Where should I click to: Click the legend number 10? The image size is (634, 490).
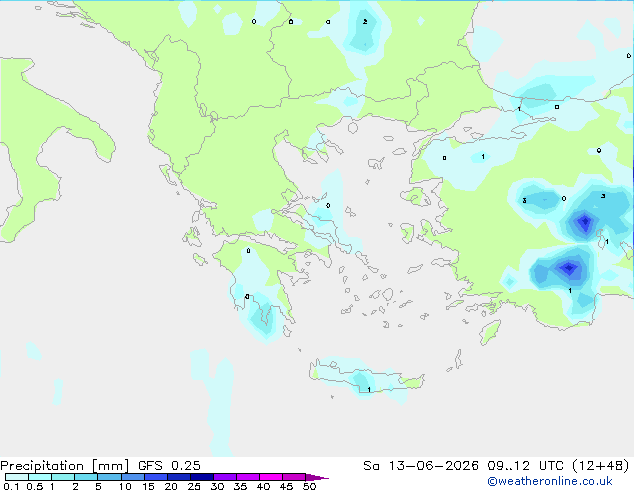pos(125,486)
